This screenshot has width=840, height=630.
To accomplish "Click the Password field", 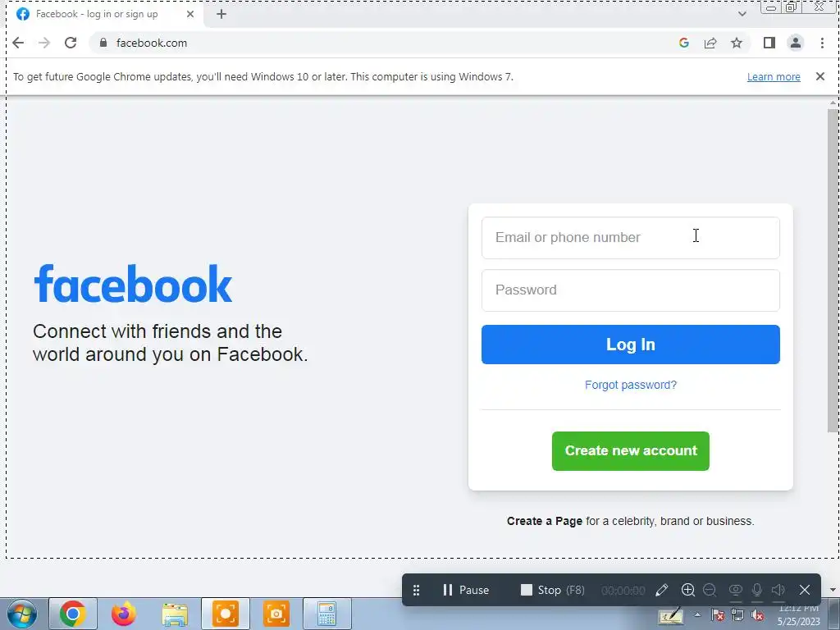I will point(631,290).
